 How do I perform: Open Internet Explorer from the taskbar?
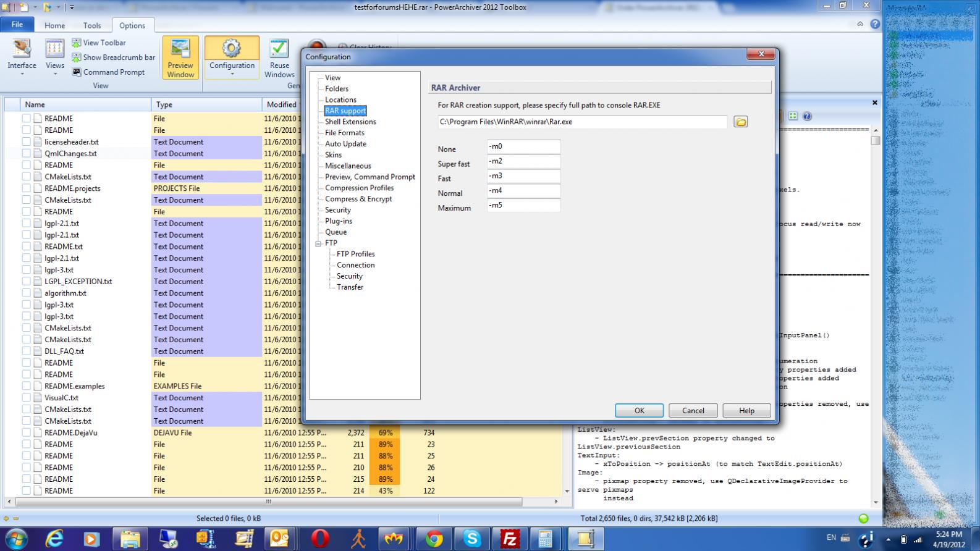click(x=54, y=539)
